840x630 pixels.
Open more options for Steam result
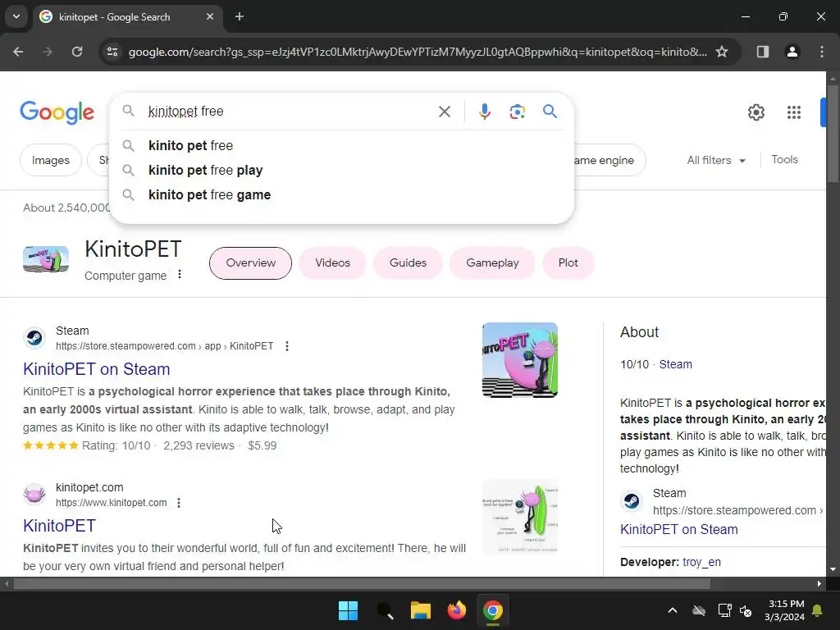pyautogui.click(x=287, y=346)
